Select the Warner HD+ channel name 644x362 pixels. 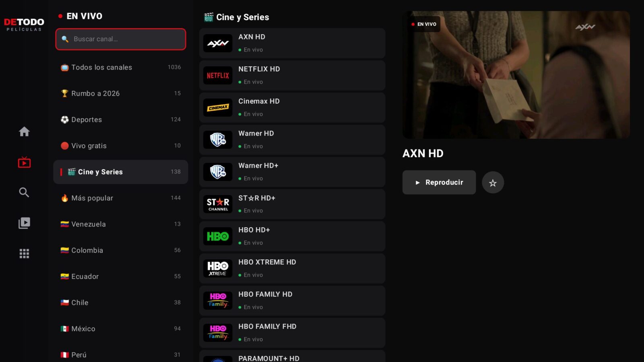pos(258,166)
